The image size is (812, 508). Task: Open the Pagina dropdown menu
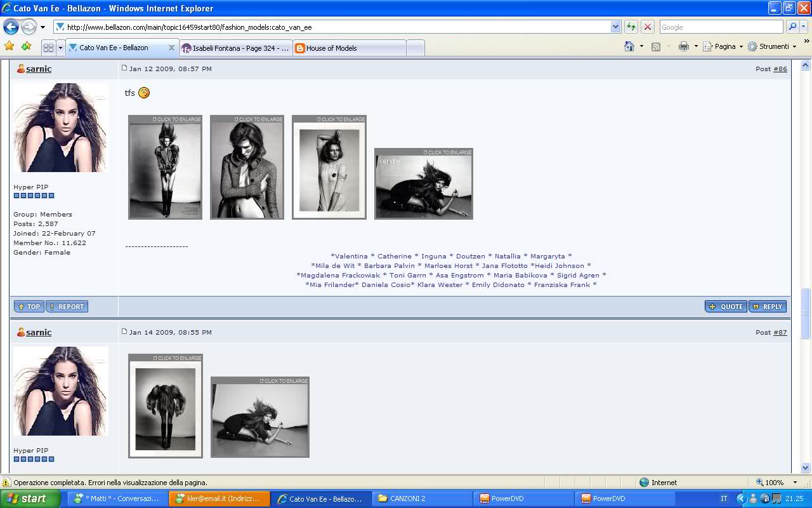point(724,46)
